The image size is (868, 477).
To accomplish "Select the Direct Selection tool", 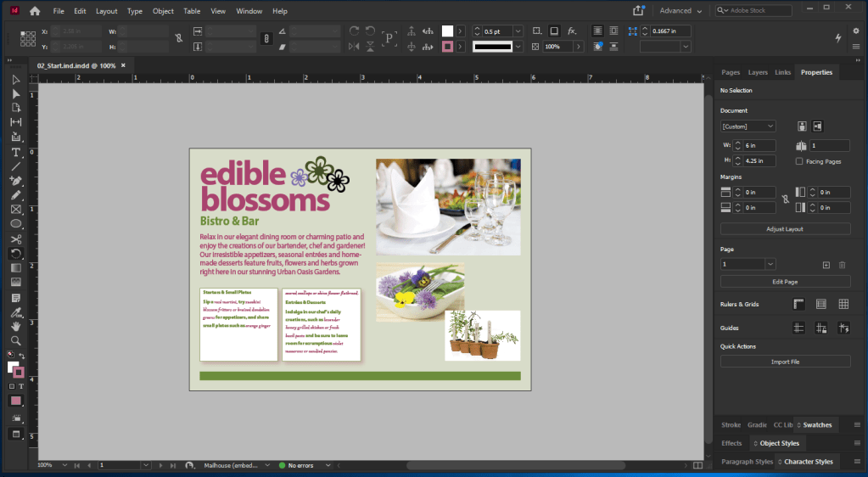I will (x=15, y=93).
